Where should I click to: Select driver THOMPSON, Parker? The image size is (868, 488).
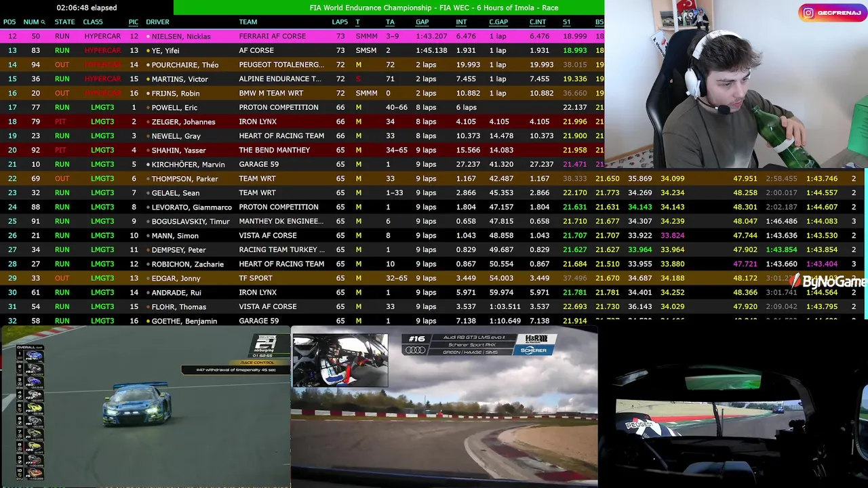coord(186,179)
